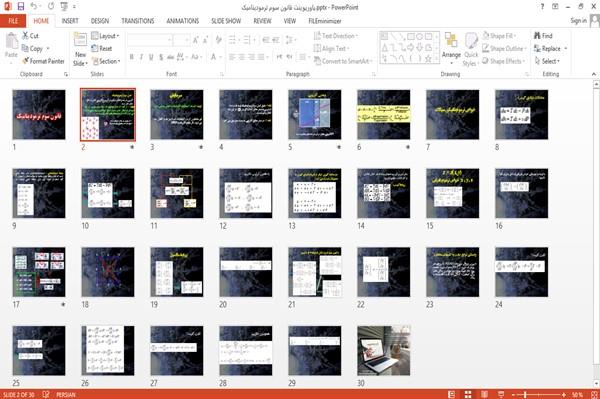Screen dimensions: 600x399
Task: Toggle Italic formatting in Font group
Action: click(x=141, y=57)
